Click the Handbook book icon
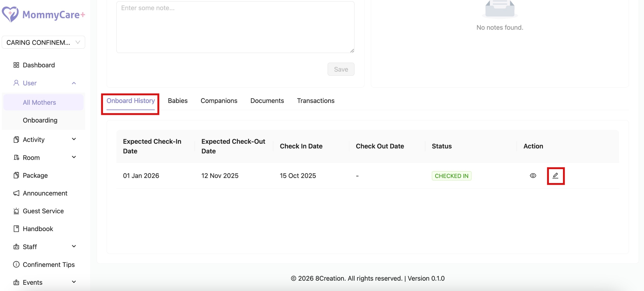 (16, 229)
